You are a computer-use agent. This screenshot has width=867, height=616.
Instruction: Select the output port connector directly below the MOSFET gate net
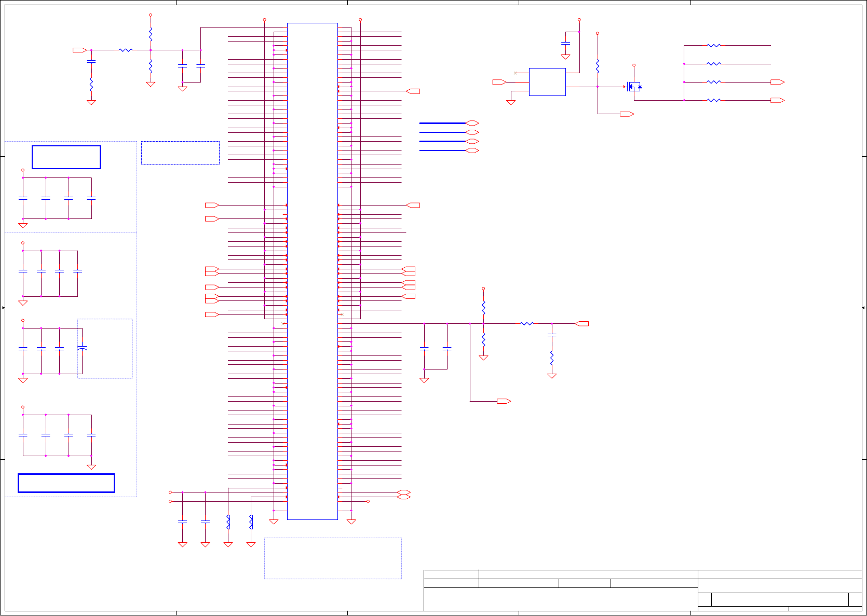tap(627, 114)
